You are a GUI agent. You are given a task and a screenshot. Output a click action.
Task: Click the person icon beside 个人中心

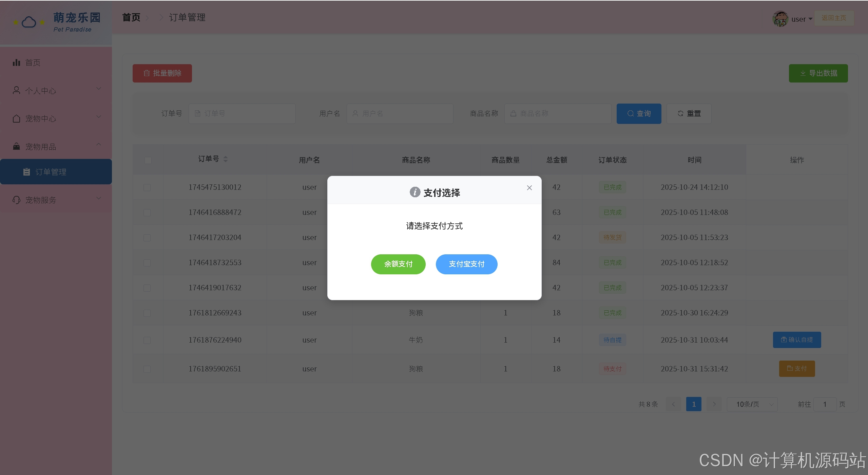tap(16, 90)
